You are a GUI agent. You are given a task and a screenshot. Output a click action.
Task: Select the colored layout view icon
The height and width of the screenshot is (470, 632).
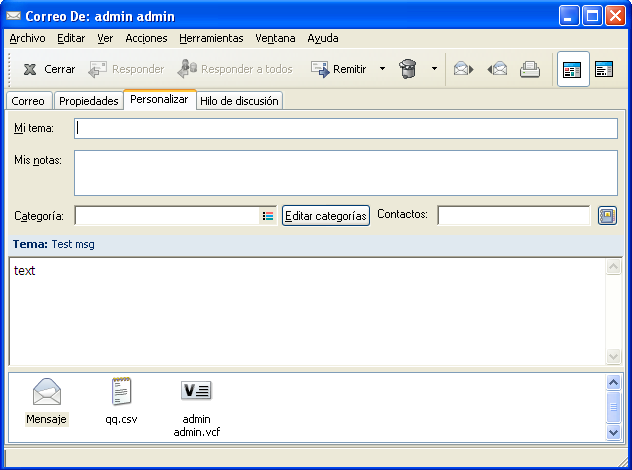coord(572,69)
